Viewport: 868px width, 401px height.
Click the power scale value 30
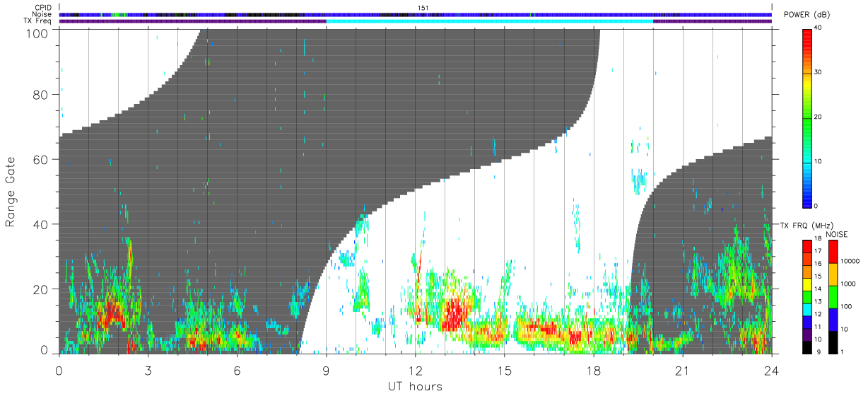pos(819,73)
